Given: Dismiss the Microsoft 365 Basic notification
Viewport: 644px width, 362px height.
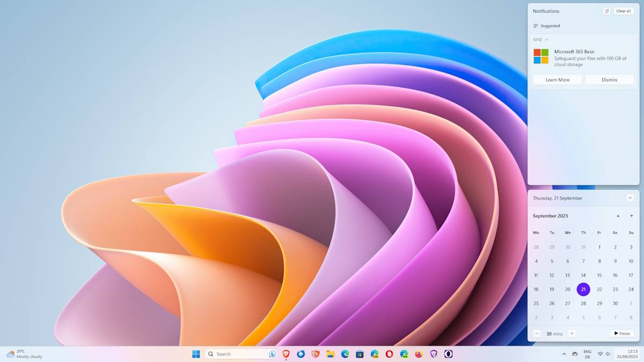Looking at the screenshot, I should tap(610, 79).
